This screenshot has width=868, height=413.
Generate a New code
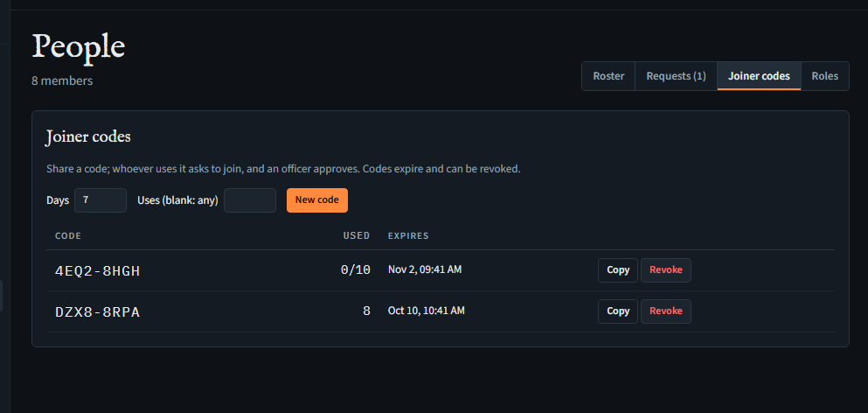point(317,200)
